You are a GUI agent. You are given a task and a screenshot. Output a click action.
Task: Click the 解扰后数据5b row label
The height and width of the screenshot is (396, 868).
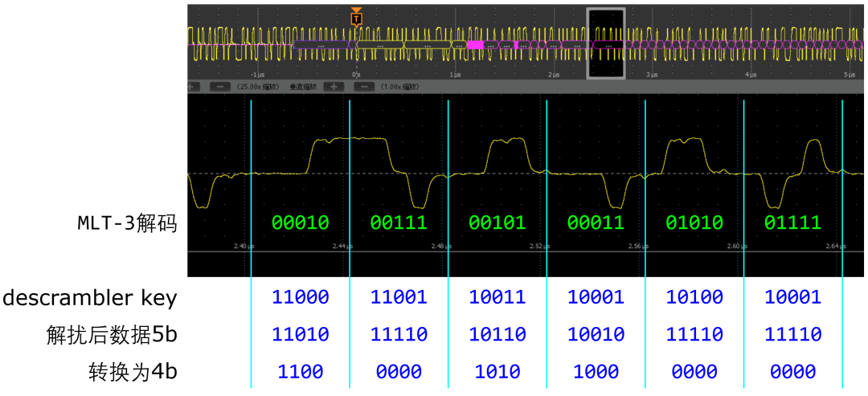pyautogui.click(x=113, y=335)
